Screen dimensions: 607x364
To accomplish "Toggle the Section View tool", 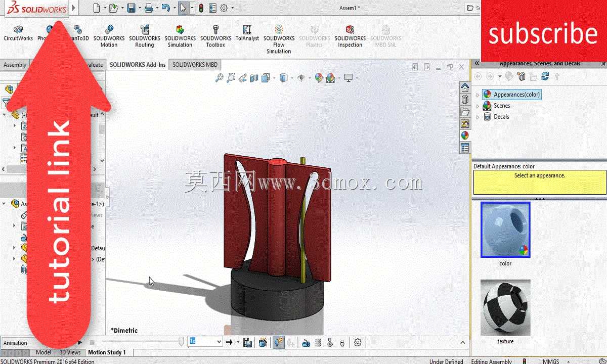I will 254,78.
